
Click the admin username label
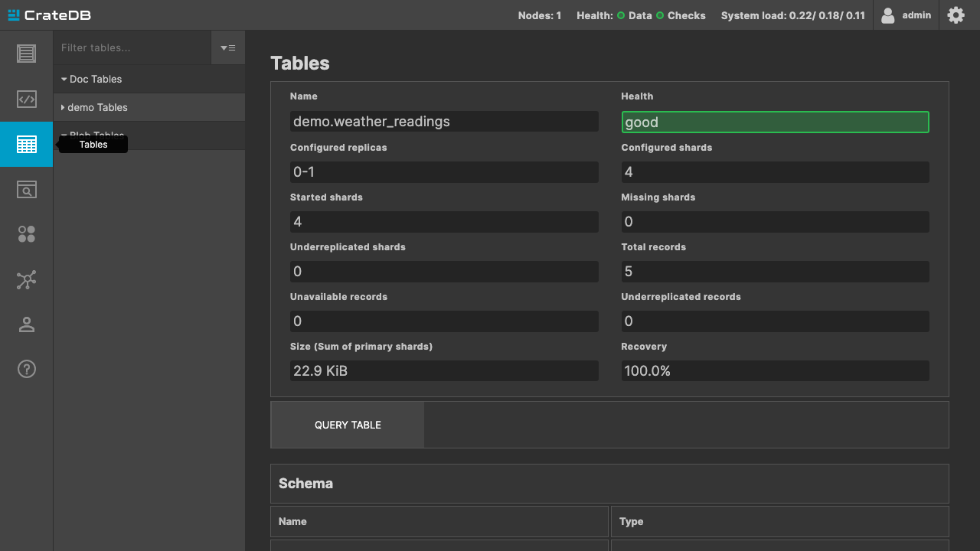[x=916, y=15]
